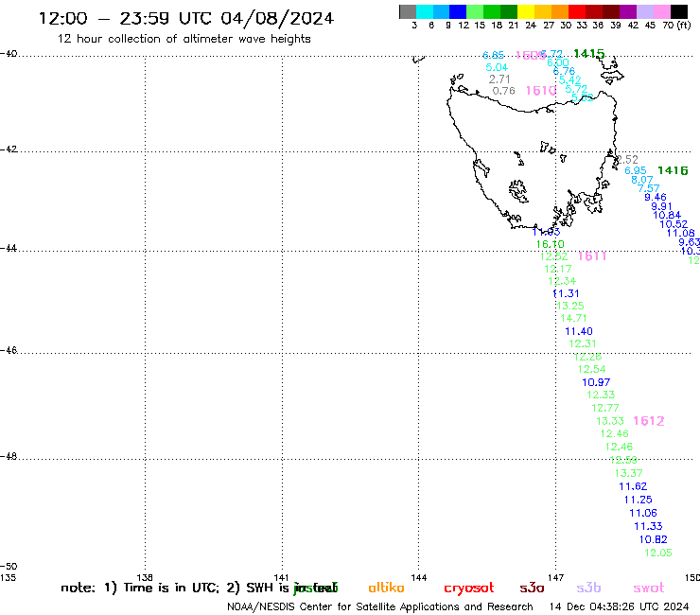
Task: Click the 'NOAA/NESDIS Center for Satellite Applications and Research' footer
Action: click(x=380, y=606)
